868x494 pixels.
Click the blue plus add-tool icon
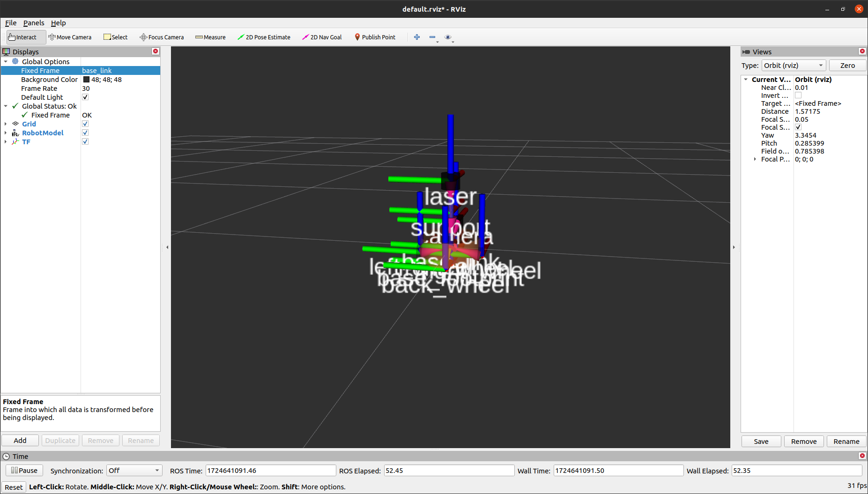click(x=417, y=37)
